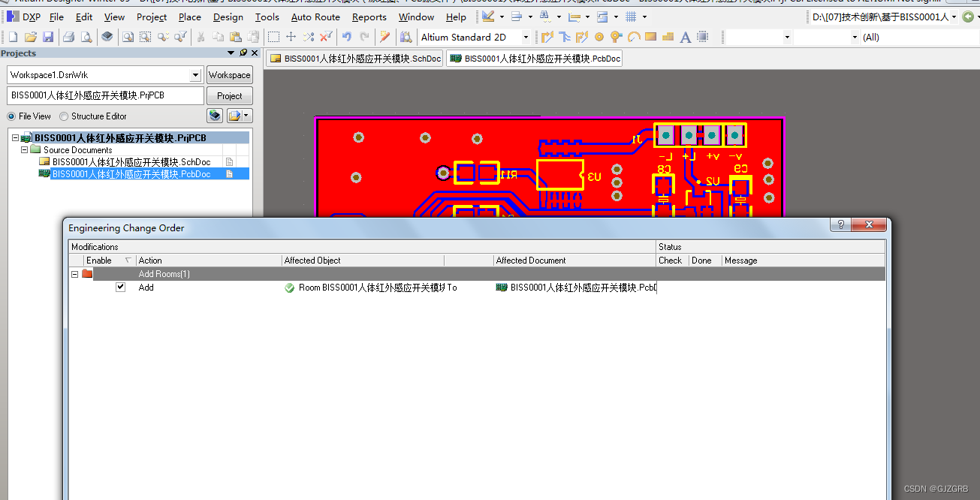Undo the last action
This screenshot has width=980, height=500.
point(346,37)
